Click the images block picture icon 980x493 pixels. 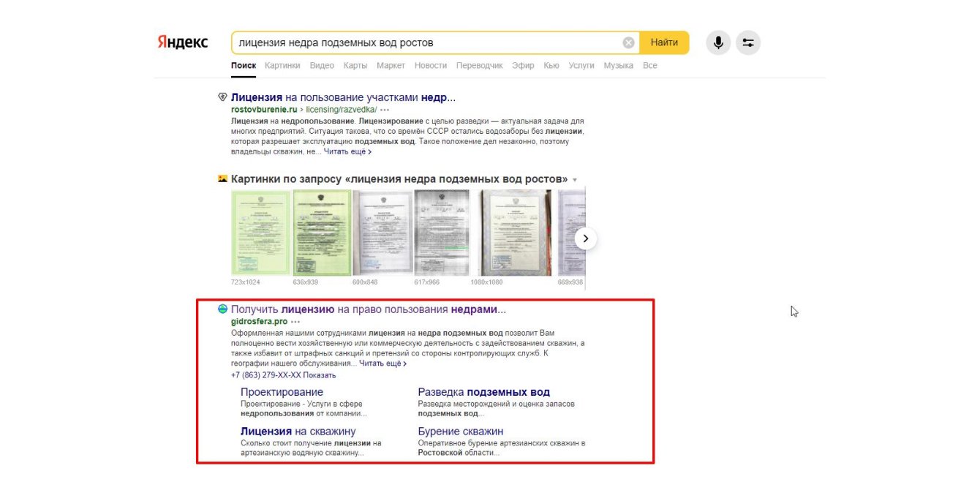(222, 178)
